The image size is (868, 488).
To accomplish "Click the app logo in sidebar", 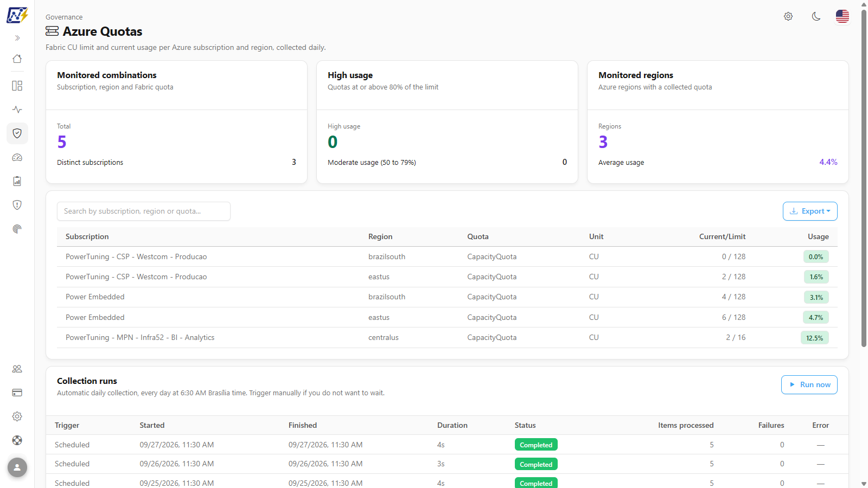I will [17, 15].
